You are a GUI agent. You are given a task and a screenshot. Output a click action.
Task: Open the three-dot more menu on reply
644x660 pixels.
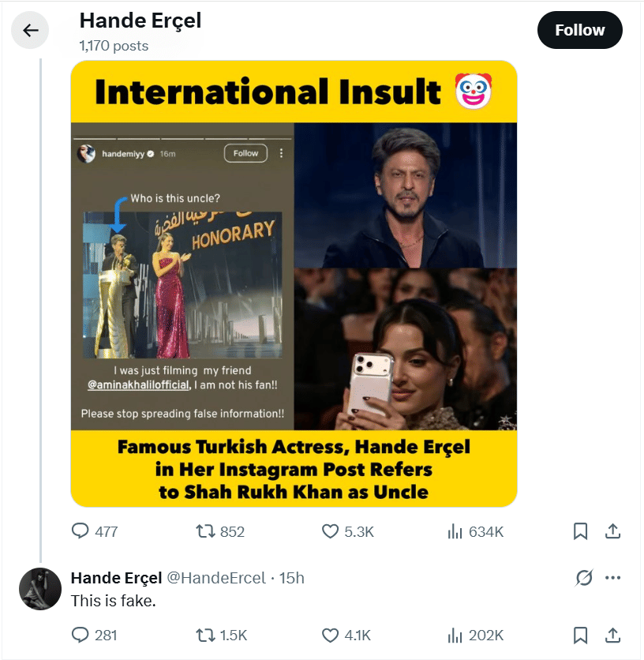[x=612, y=578]
